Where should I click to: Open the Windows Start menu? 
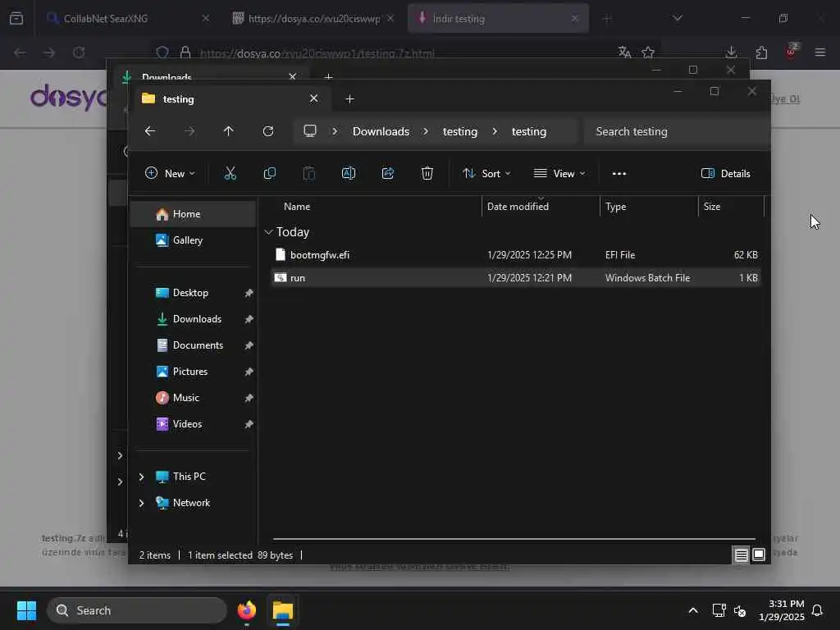26,610
